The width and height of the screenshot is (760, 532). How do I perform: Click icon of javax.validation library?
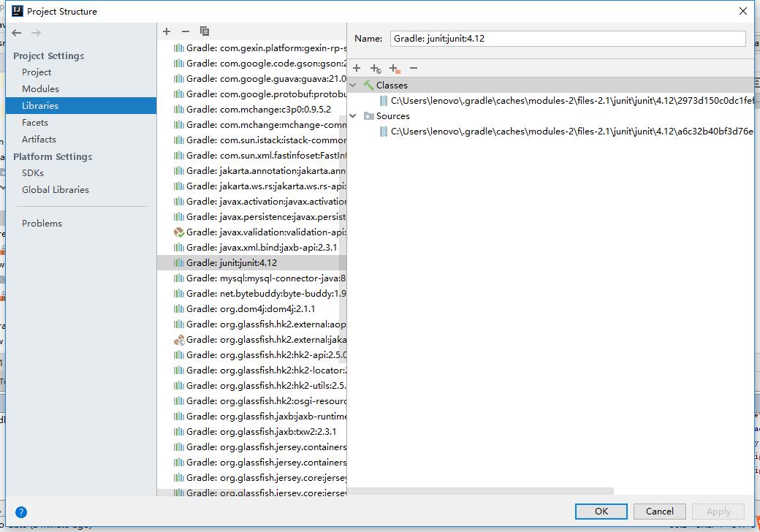pos(179,232)
